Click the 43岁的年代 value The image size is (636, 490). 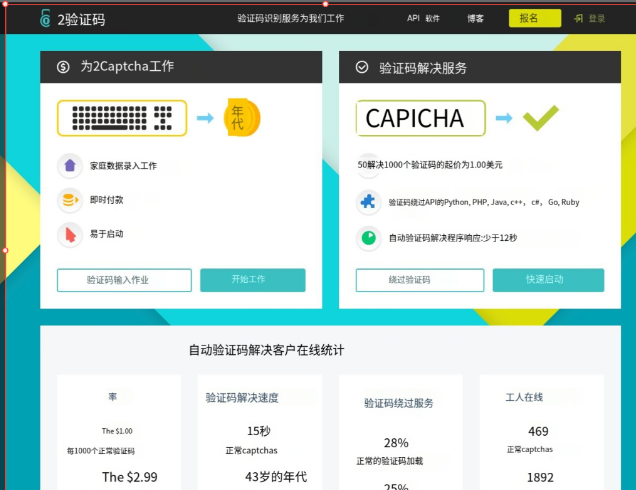tap(276, 477)
